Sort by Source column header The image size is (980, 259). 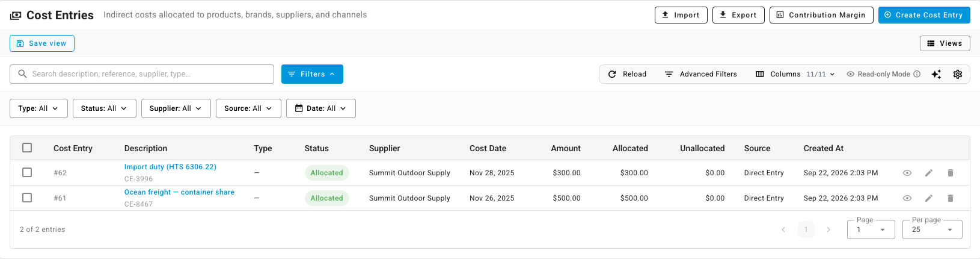click(x=757, y=148)
